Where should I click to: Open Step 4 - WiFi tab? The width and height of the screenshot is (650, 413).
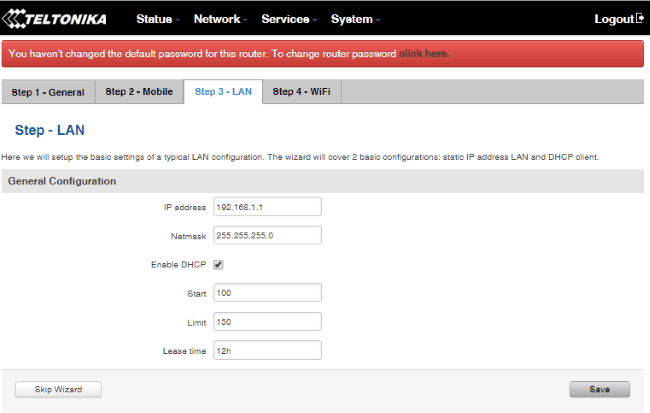tap(302, 92)
